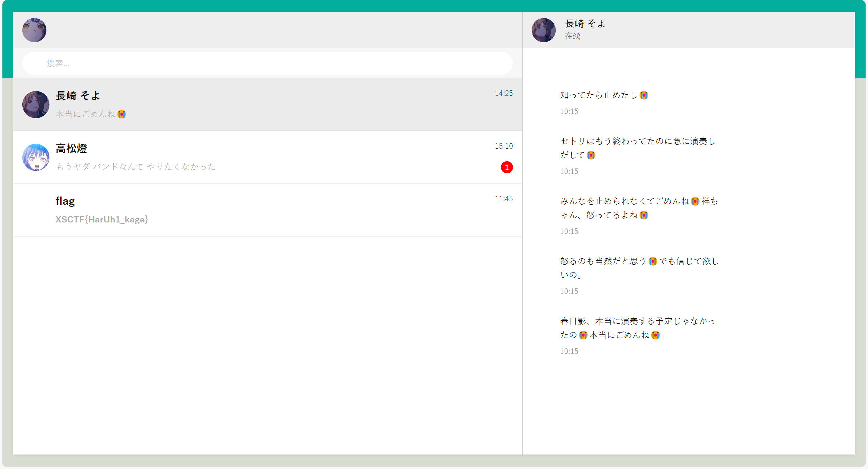Screen dimensions: 868x469
Task: Focus the search input field
Action: tap(267, 63)
